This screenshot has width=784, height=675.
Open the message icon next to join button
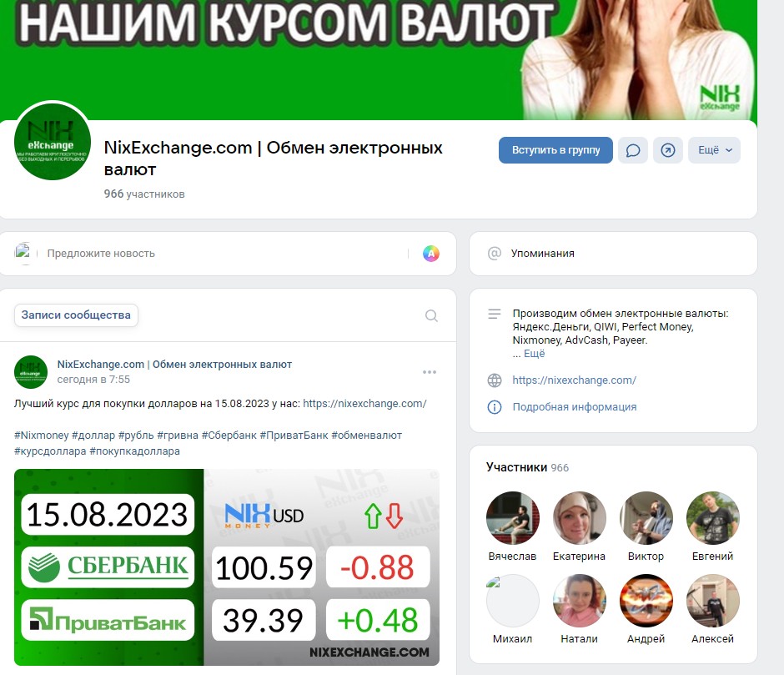[633, 150]
